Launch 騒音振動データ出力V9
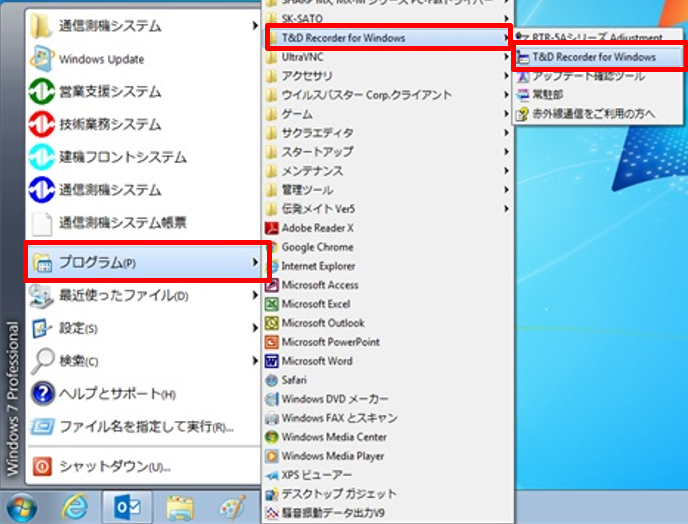This screenshot has height=524, width=688. [x=388, y=513]
